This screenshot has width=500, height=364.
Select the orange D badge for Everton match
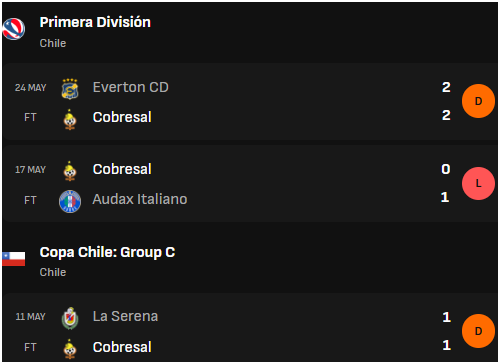[x=478, y=101]
